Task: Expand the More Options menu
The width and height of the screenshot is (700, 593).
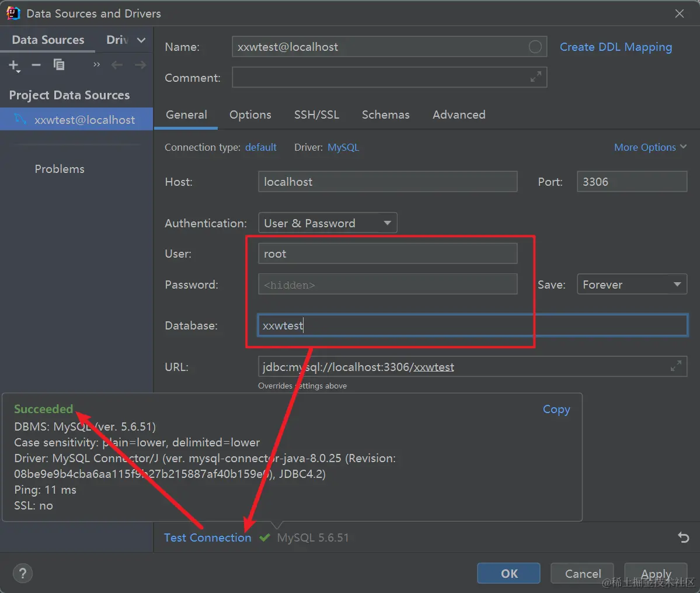Action: tap(650, 147)
